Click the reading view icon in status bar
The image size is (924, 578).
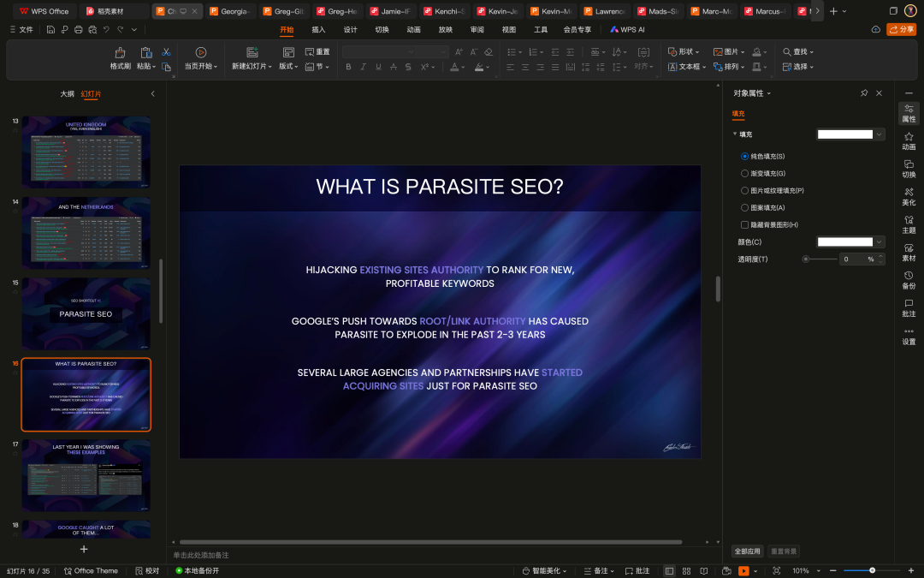(x=703, y=571)
